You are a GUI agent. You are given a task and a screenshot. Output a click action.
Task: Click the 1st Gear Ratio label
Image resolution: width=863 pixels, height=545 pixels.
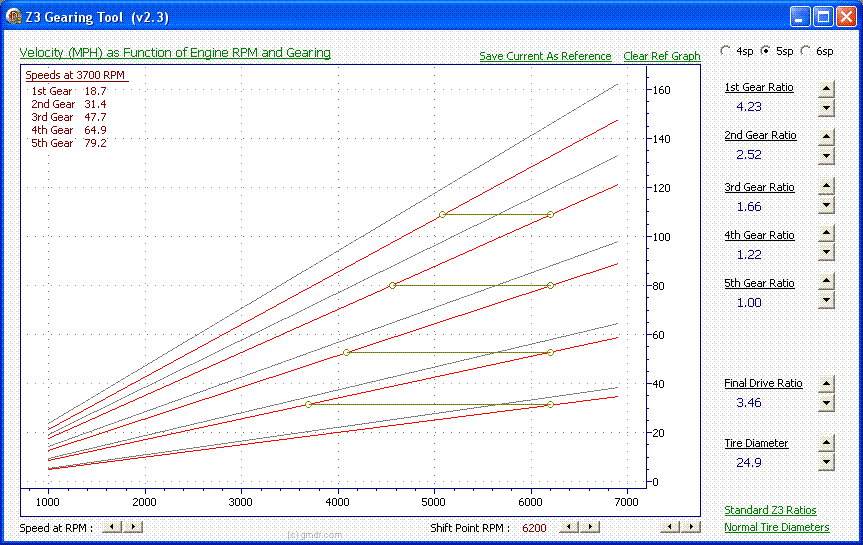[758, 87]
